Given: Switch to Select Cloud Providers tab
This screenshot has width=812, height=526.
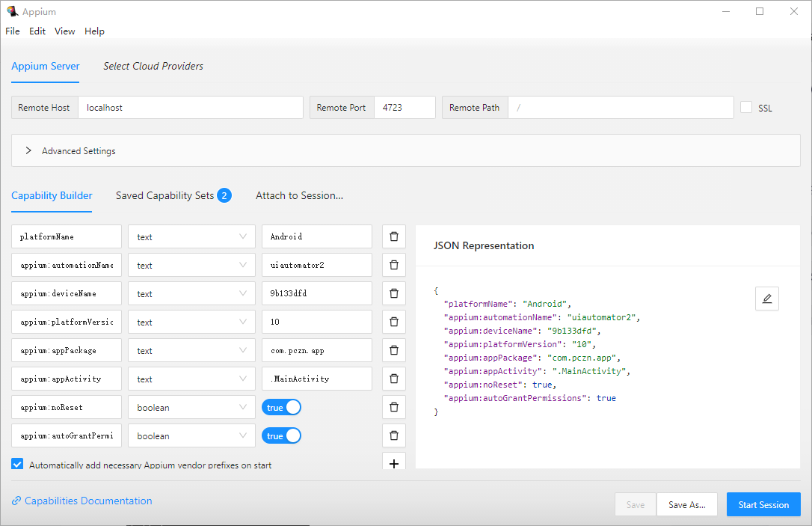Looking at the screenshot, I should pyautogui.click(x=153, y=67).
